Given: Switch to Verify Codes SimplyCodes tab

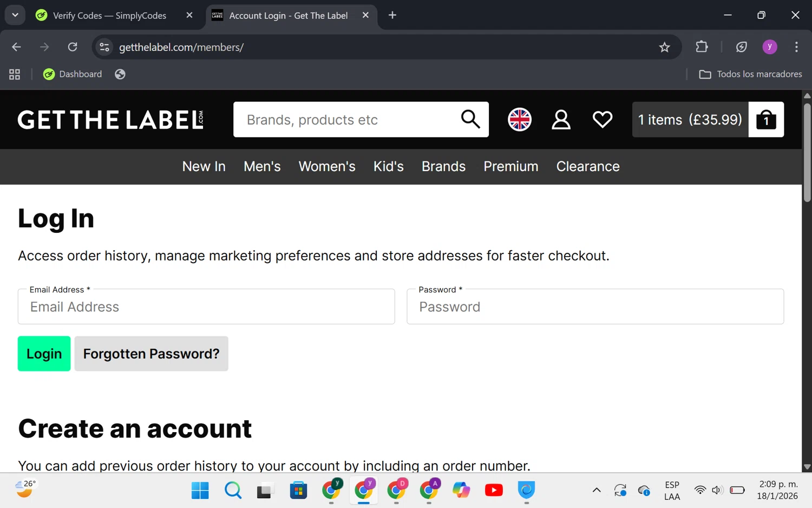Looking at the screenshot, I should click(x=109, y=16).
